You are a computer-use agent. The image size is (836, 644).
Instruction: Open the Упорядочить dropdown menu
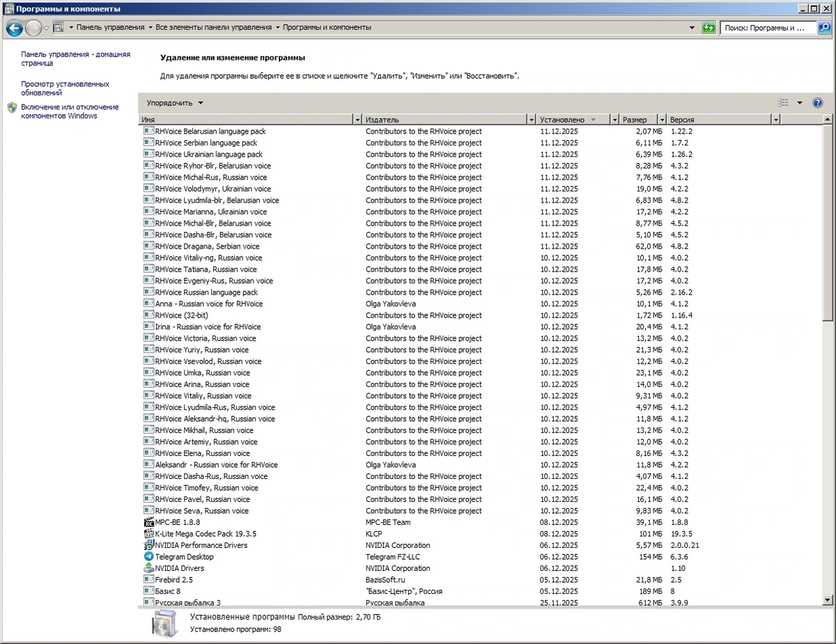175,103
